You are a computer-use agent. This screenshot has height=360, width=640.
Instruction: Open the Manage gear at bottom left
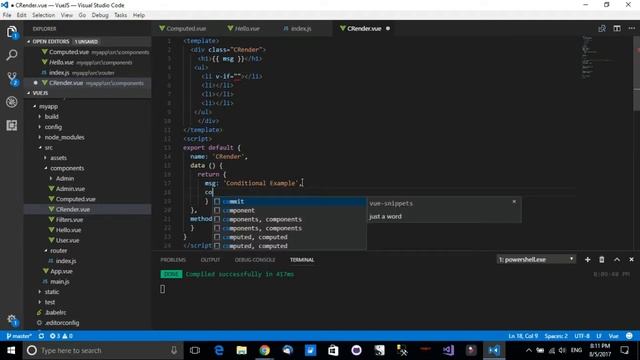pyautogui.click(x=12, y=320)
